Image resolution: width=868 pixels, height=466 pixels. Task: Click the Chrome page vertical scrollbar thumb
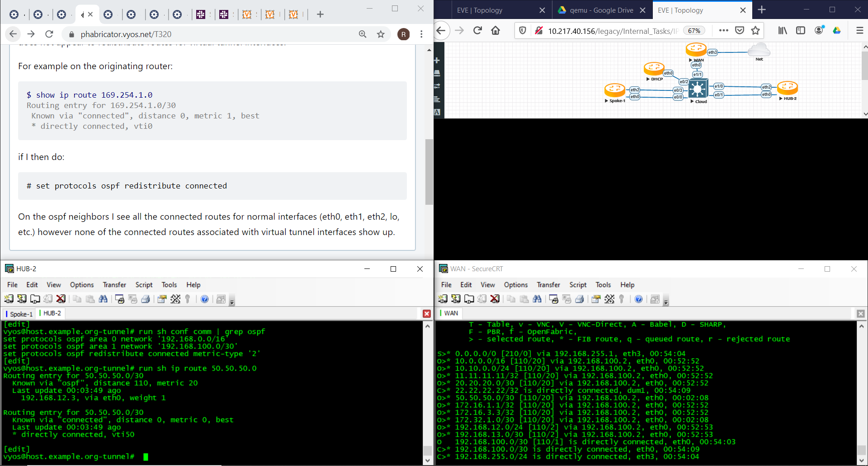(x=429, y=172)
